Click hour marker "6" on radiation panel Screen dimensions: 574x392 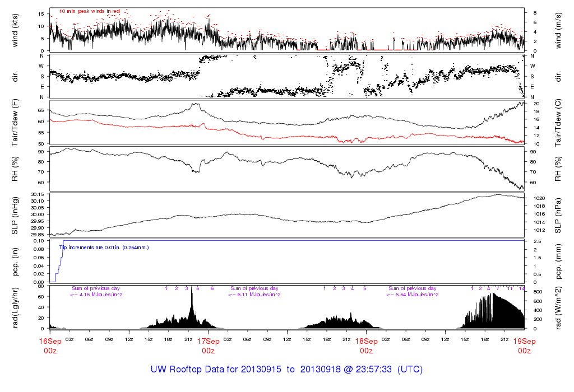(212, 288)
